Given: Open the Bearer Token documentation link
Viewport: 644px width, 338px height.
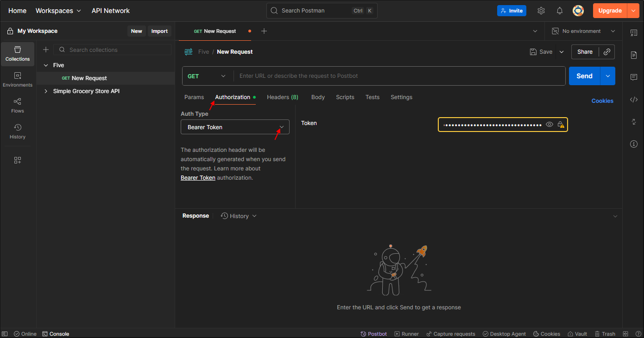Looking at the screenshot, I should coord(198,178).
